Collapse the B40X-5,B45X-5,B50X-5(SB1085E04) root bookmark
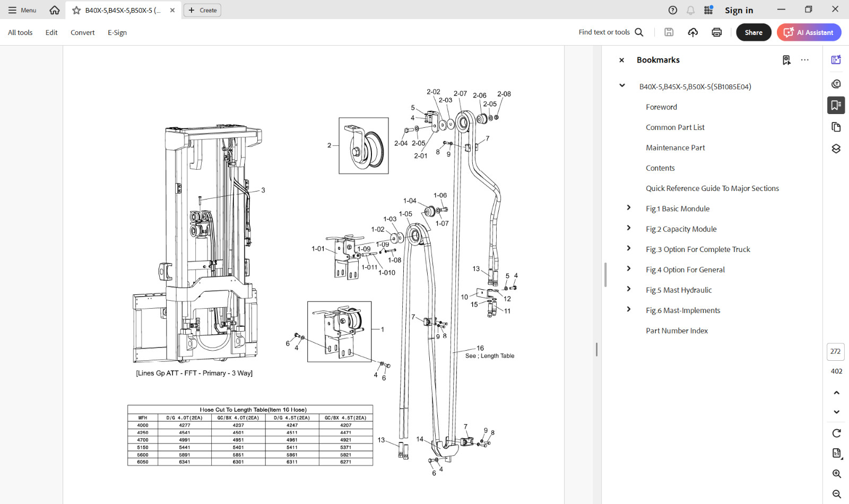849x504 pixels. [622, 85]
